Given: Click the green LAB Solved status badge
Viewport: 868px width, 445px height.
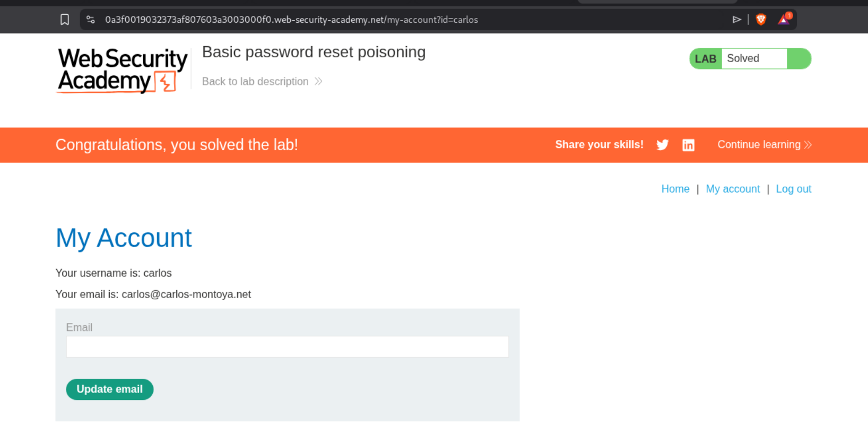Looking at the screenshot, I should tap(750, 58).
